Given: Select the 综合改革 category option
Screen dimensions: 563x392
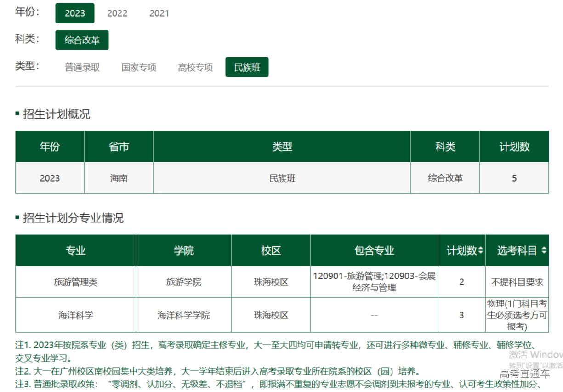Looking at the screenshot, I should click(x=82, y=40).
